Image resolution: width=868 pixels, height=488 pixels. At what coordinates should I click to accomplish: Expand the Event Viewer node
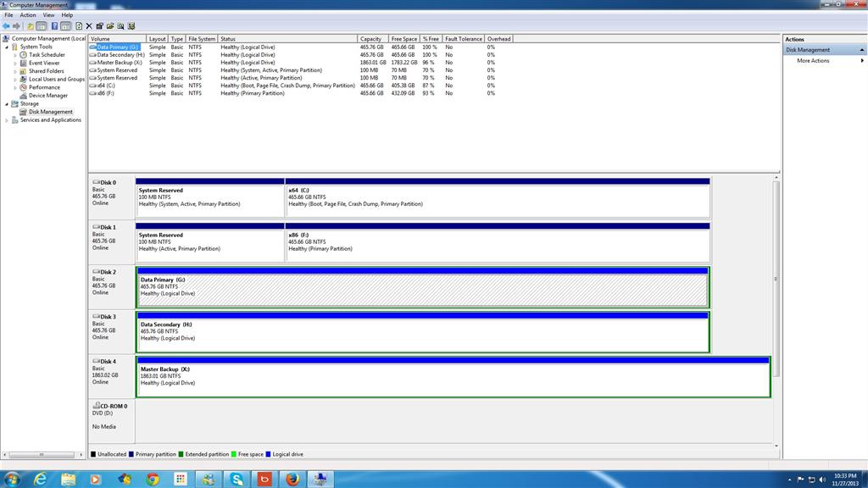(x=15, y=63)
